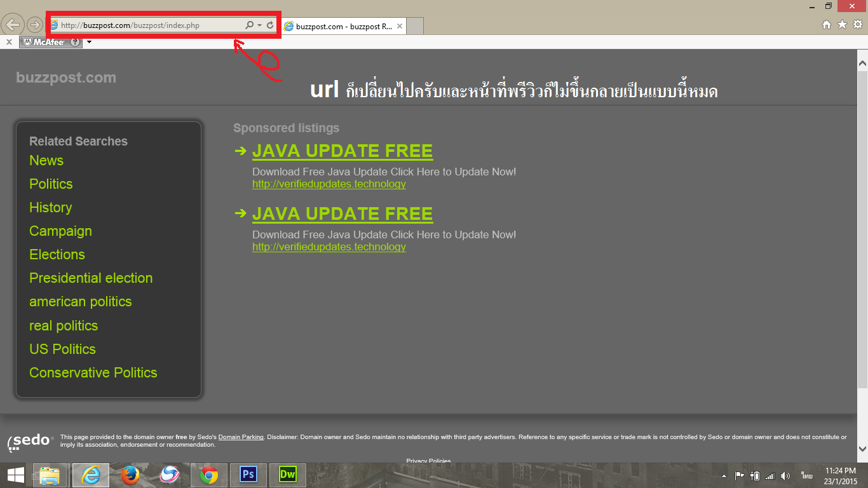The height and width of the screenshot is (488, 868).
Task: Open the US Politics link
Action: (x=62, y=349)
